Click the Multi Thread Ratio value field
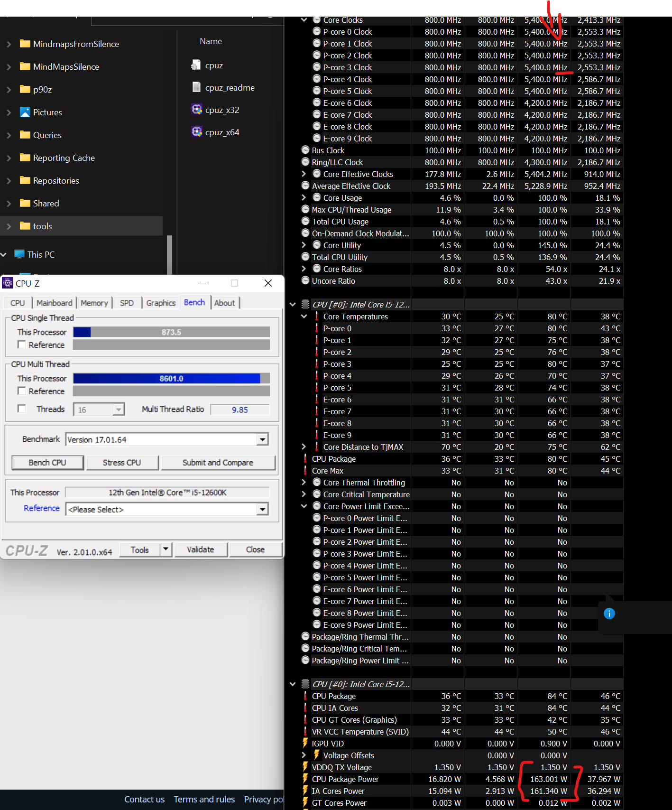Viewport: 672px width, 810px height. point(240,410)
